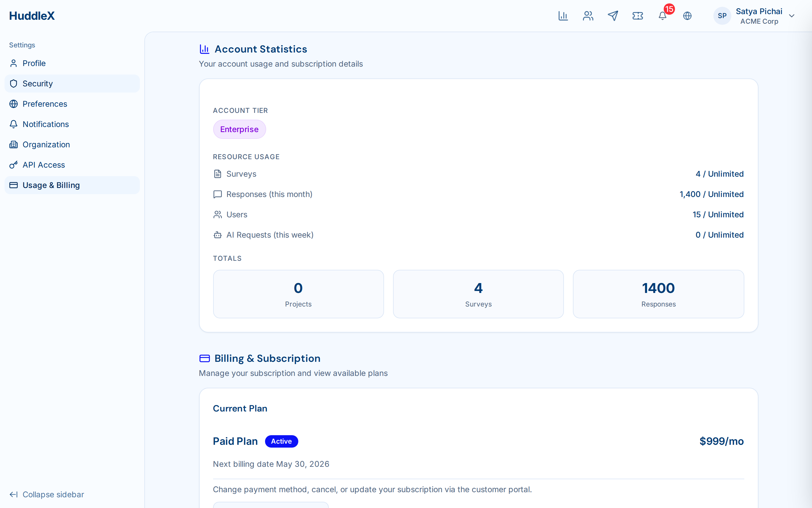Click the 'Responses (this month)' label
This screenshot has width=812, height=508.
(x=269, y=194)
